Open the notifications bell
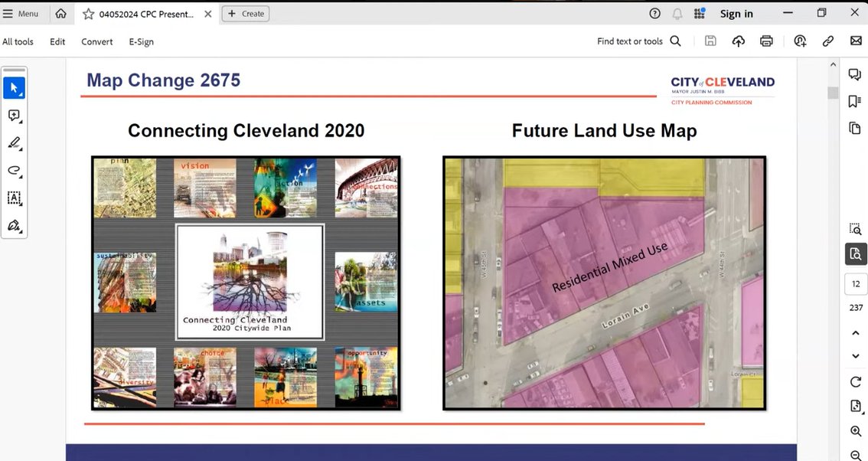Screen dimensions: 868x461 click(x=677, y=14)
